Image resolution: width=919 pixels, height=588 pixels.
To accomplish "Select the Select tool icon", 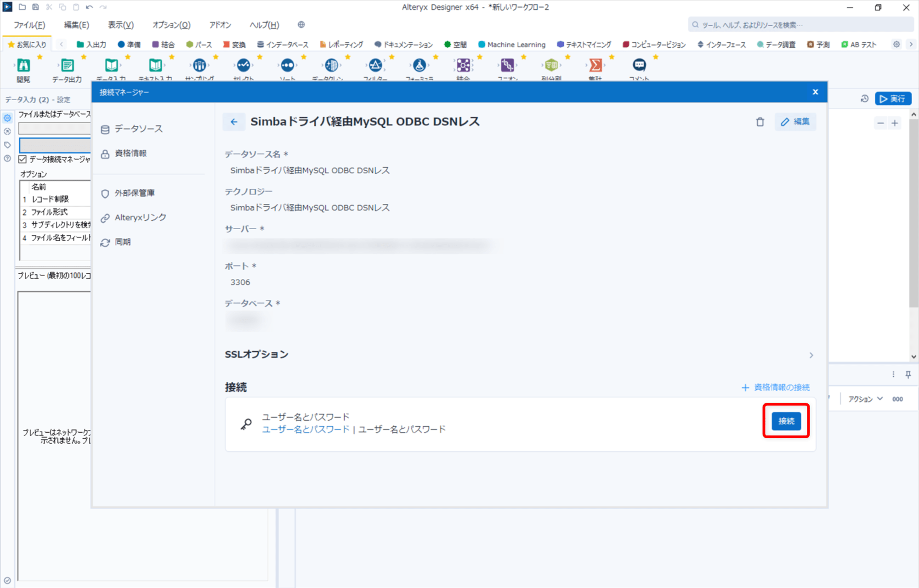I will [x=244, y=65].
